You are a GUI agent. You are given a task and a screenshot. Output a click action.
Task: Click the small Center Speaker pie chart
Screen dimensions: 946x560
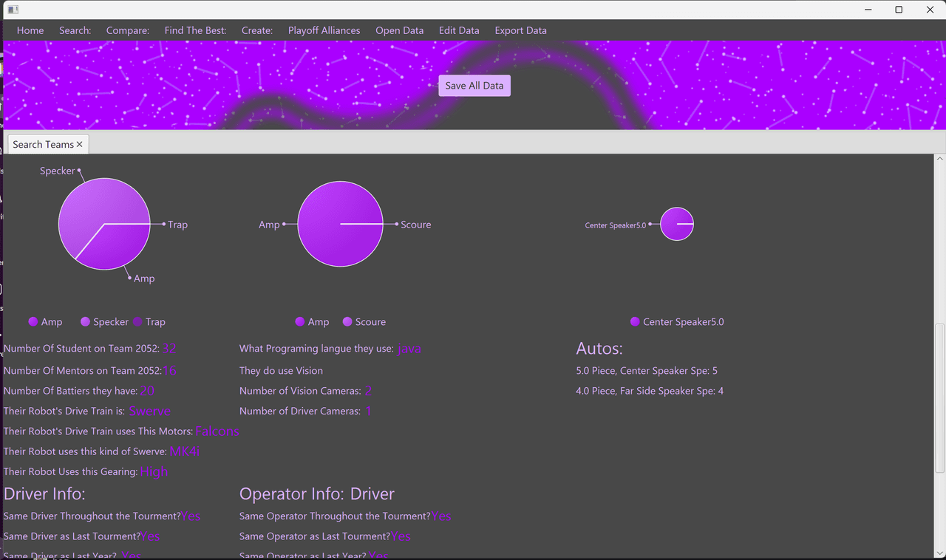(676, 224)
